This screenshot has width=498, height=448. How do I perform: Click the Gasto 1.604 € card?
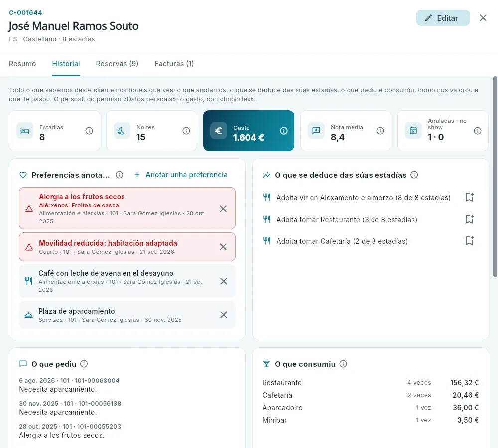[x=249, y=131]
